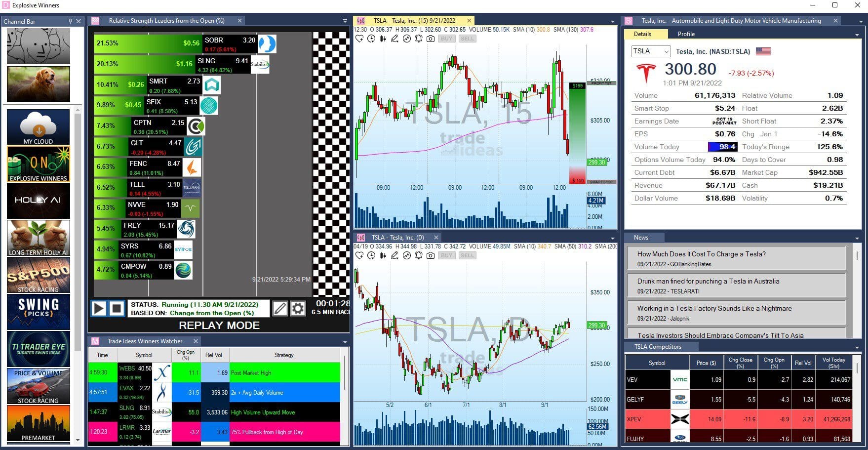Open timeframe clock icon in daily TSLA chart
868x450 pixels.
[x=371, y=255]
